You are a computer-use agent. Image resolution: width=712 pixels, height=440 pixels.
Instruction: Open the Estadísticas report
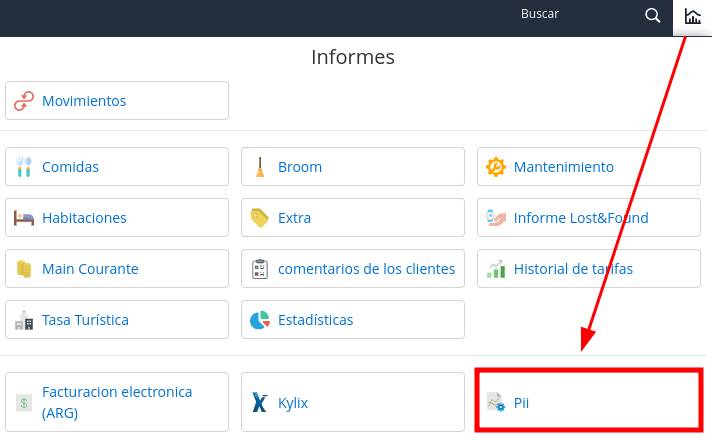tap(353, 320)
